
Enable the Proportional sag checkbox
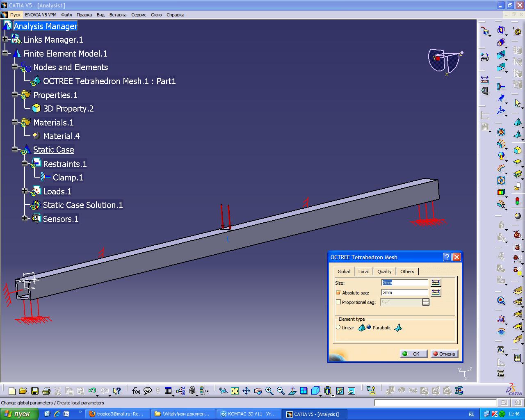[338, 302]
